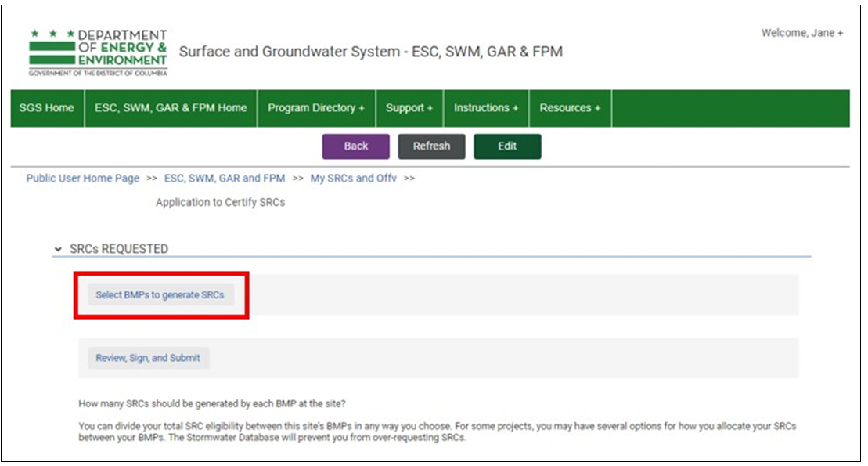Click the Application to Certify SRCs label
The image size is (868, 466).
point(220,202)
